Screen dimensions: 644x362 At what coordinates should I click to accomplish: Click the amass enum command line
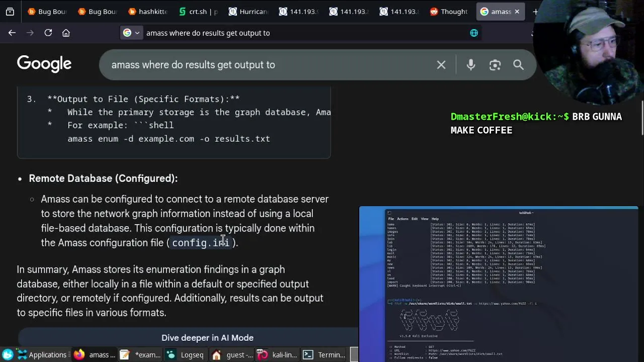[x=169, y=139]
